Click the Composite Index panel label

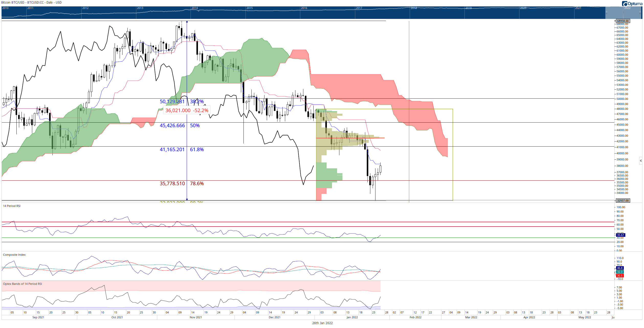coord(14,255)
